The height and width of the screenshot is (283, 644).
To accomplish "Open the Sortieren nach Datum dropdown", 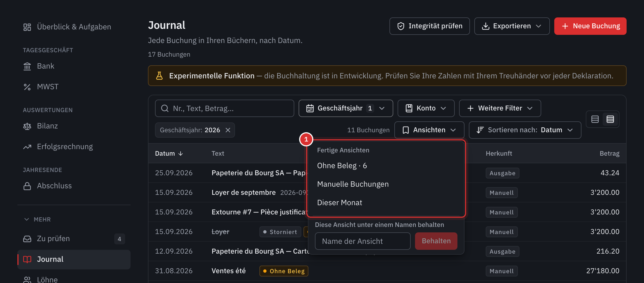I will pos(525,130).
